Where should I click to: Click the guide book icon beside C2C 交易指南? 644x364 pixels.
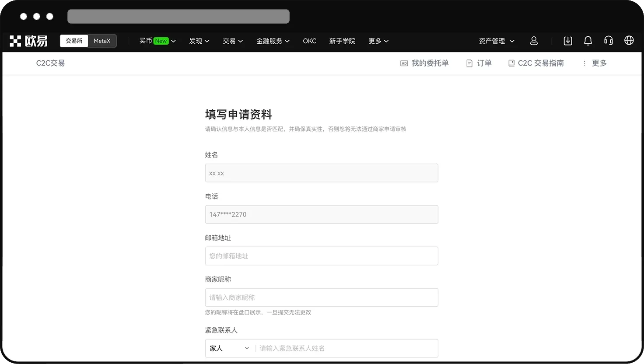click(511, 63)
